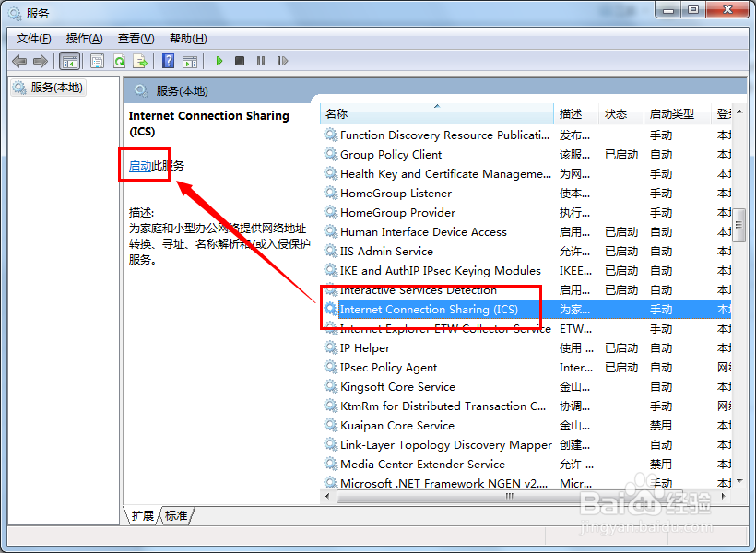The height and width of the screenshot is (553, 756).
Task: Select 服务(本地) in the left tree
Action: [49, 88]
